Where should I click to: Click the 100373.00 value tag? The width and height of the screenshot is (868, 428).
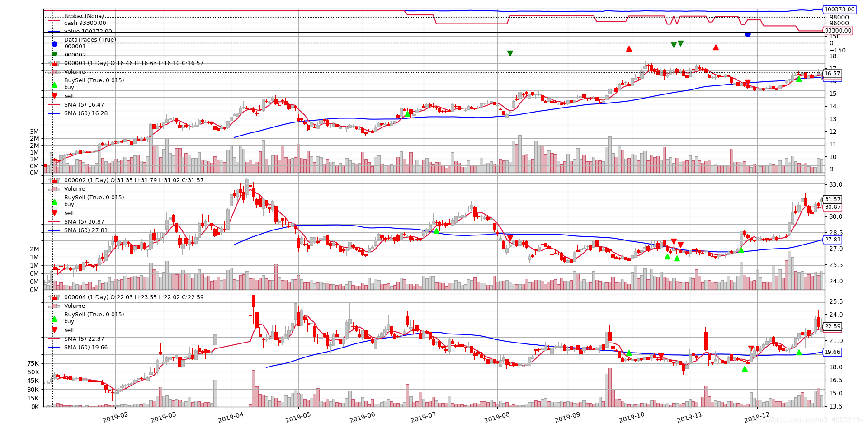pos(840,9)
